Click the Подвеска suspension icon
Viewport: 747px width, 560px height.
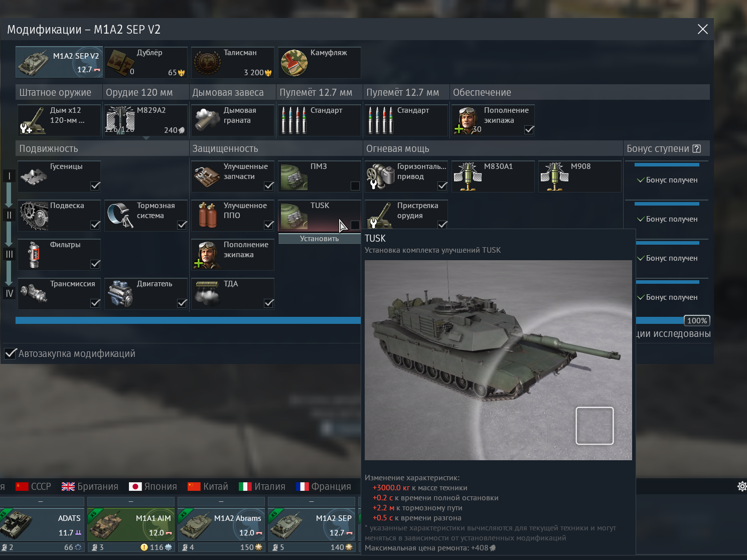point(34,216)
